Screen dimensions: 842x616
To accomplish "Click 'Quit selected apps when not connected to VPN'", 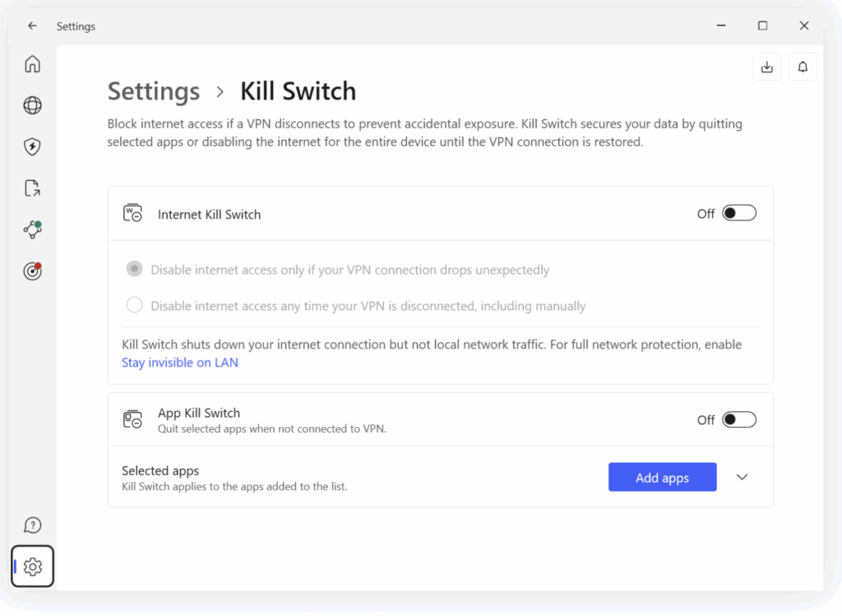I will (x=271, y=428).
